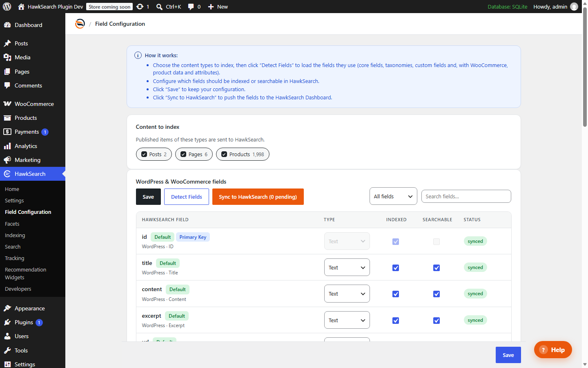The height and width of the screenshot is (368, 588).
Task: Click the WordPress logo icon
Action: point(7,7)
